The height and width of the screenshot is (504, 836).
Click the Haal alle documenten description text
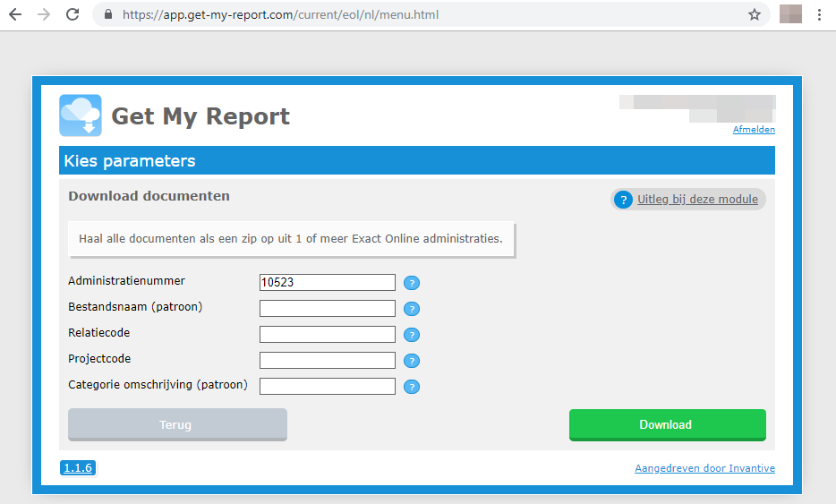tap(291, 238)
